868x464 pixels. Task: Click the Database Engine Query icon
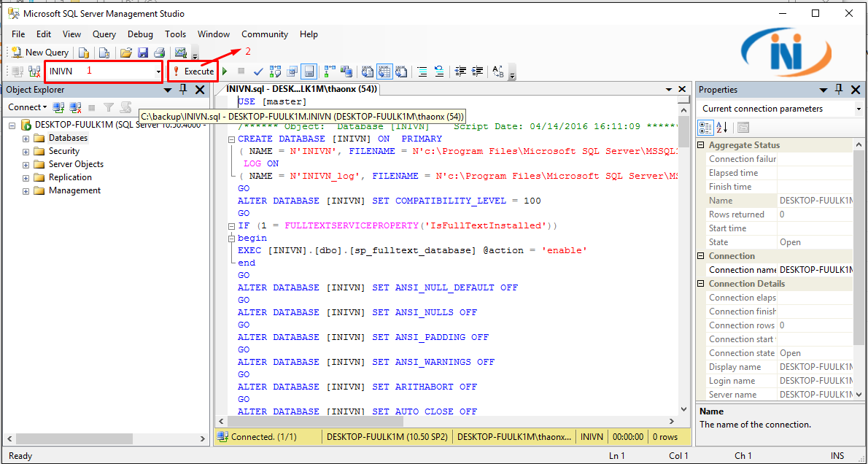[84, 53]
